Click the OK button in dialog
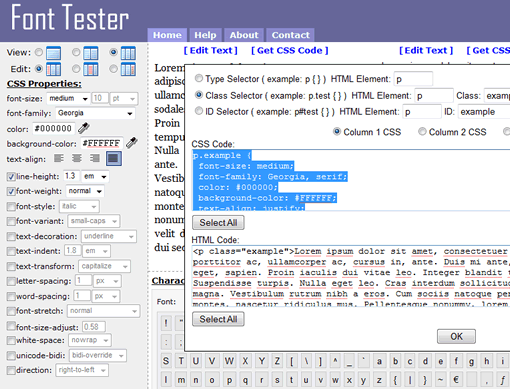Image resolution: width=510 pixels, height=389 pixels. (x=456, y=336)
